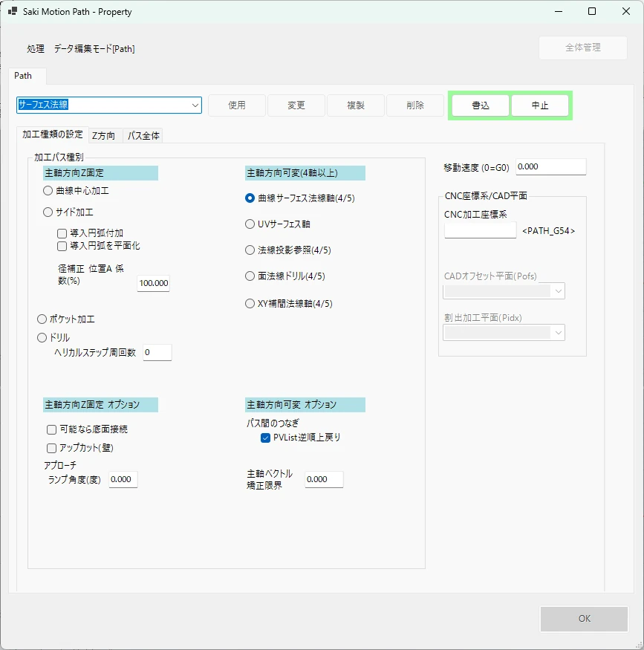The height and width of the screenshot is (650, 644).
Task: Click the 削除 button
Action: tap(415, 105)
